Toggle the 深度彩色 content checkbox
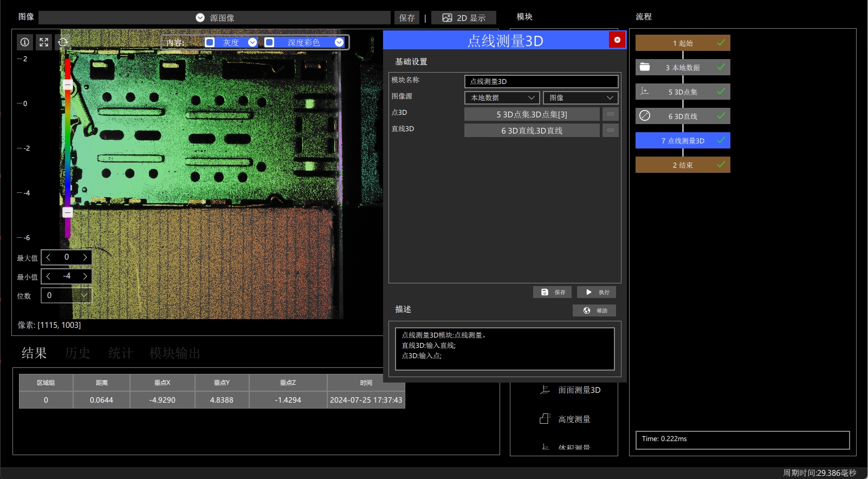 269,42
